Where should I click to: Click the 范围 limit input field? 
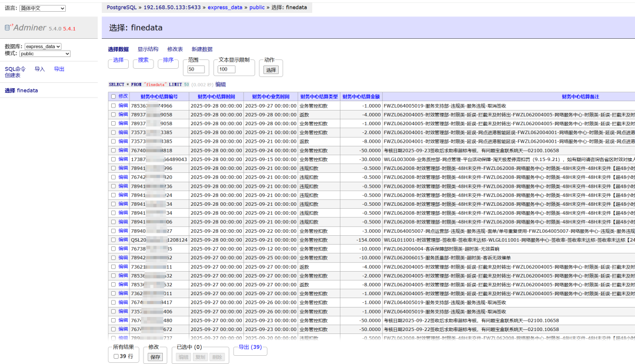click(196, 69)
